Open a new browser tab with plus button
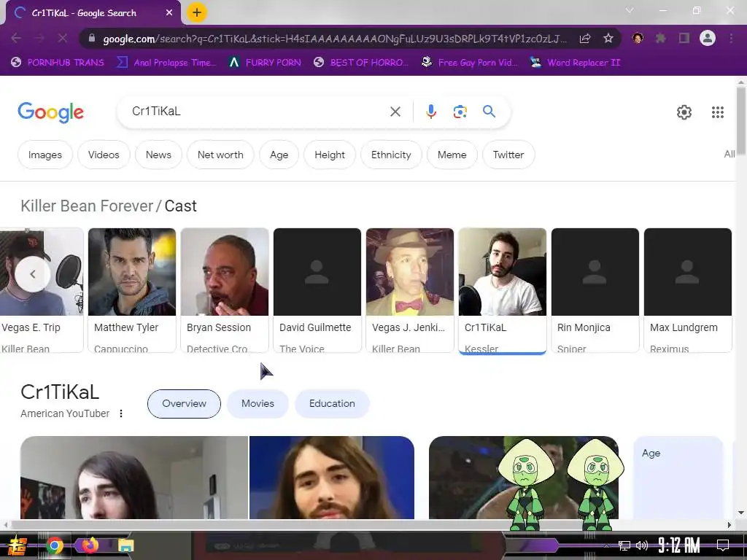The image size is (747, 560). (197, 13)
